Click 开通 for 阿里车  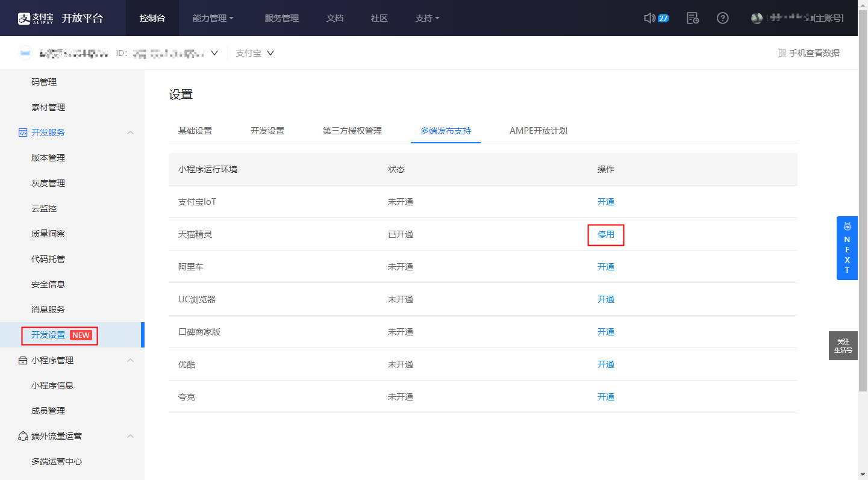(606, 267)
